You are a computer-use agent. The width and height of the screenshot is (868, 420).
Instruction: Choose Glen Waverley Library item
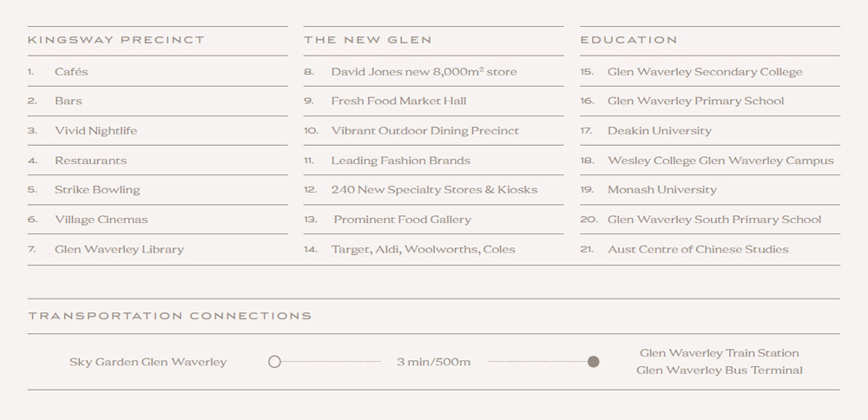[x=119, y=250]
